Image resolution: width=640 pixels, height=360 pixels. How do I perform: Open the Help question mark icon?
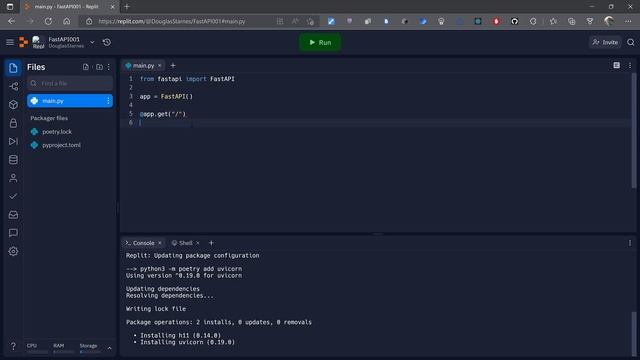coord(13,347)
